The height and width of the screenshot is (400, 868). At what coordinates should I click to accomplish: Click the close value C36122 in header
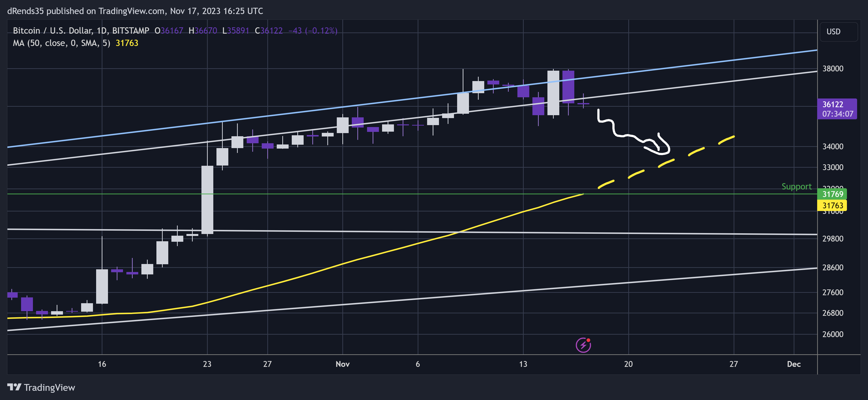click(x=269, y=31)
